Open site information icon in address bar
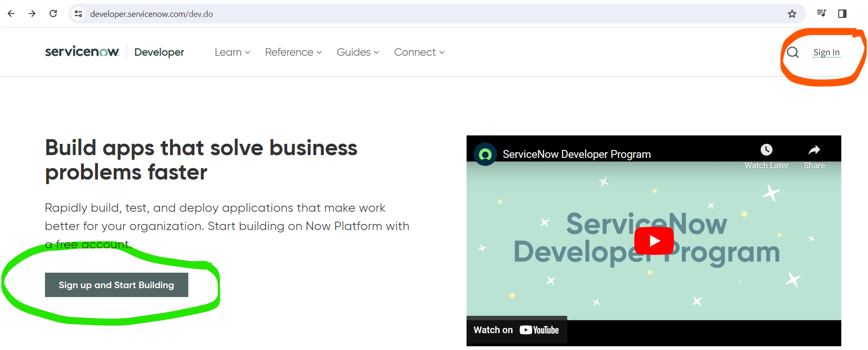 pos(79,14)
